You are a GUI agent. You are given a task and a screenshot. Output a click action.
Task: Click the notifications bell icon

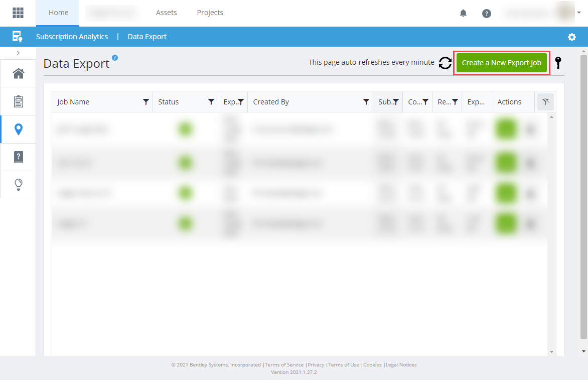tap(463, 14)
